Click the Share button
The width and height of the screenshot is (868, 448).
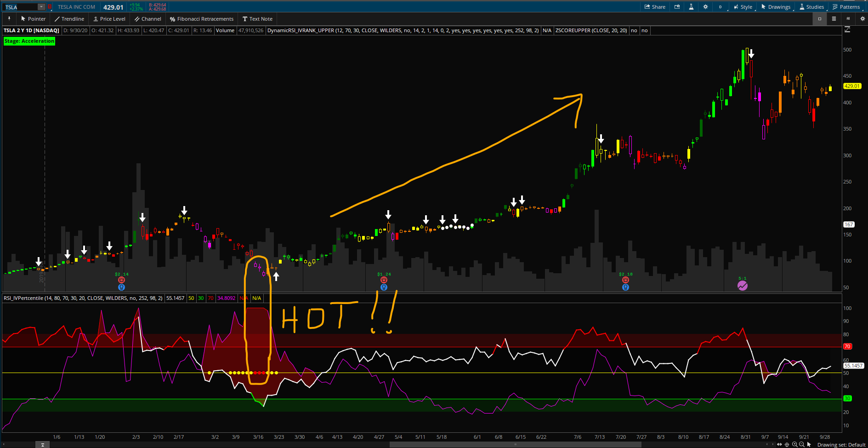(655, 7)
